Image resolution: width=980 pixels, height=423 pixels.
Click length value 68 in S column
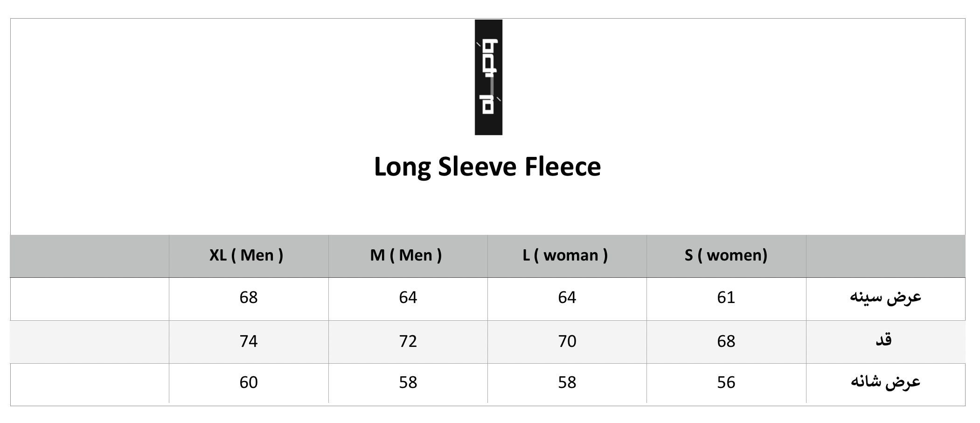pos(726,341)
